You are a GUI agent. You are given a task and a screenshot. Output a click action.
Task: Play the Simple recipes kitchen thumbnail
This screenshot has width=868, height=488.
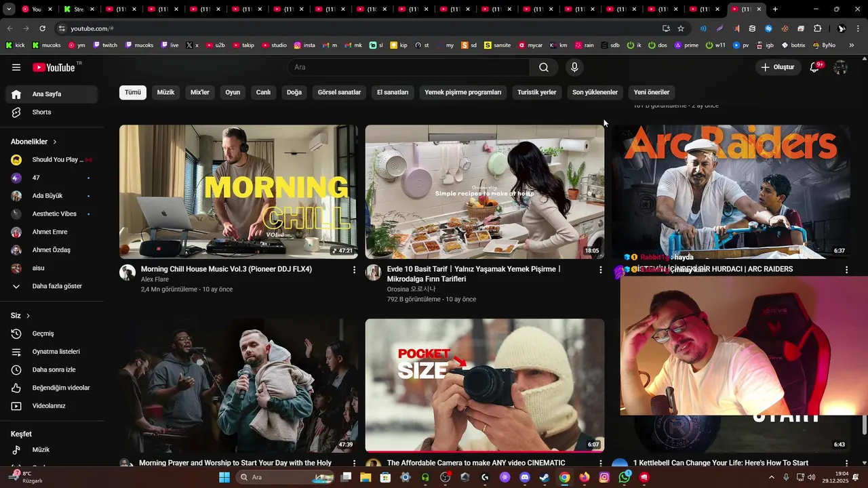click(485, 192)
